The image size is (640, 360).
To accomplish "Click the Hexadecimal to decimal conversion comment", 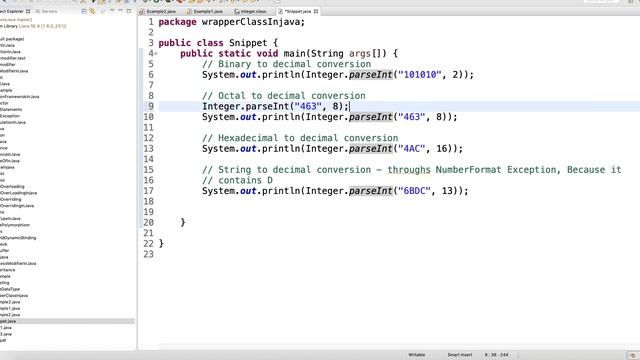I will point(300,138).
